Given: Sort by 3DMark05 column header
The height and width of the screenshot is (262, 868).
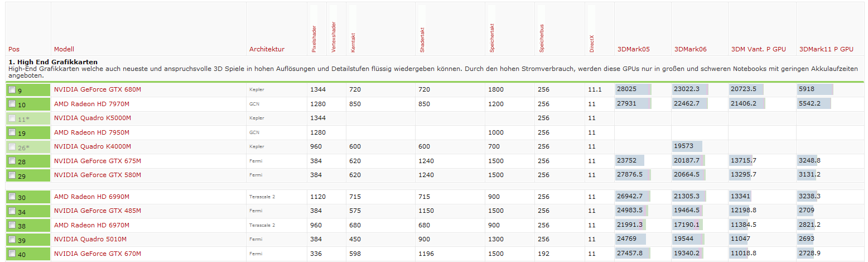Looking at the screenshot, I should tap(633, 49).
